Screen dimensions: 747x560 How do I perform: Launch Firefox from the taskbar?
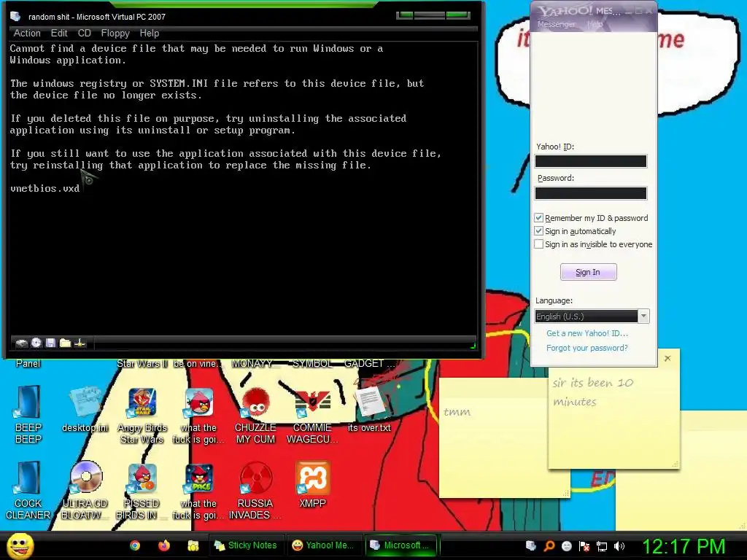[164, 545]
